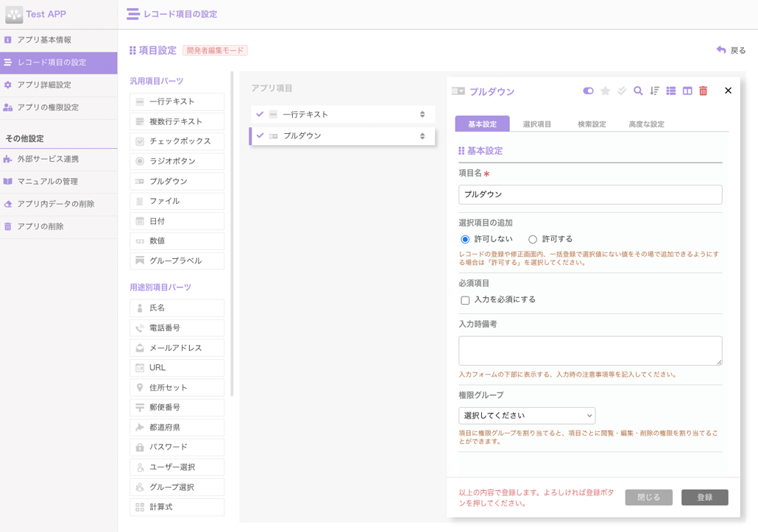
Task: Click reorder arrows on 一行テキスト row
Action: click(422, 115)
